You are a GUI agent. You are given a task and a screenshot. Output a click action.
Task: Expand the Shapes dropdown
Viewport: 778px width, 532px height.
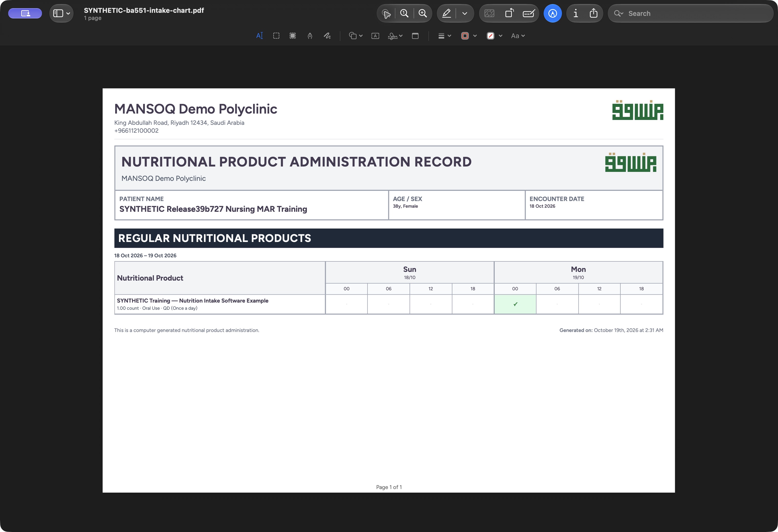(355, 36)
